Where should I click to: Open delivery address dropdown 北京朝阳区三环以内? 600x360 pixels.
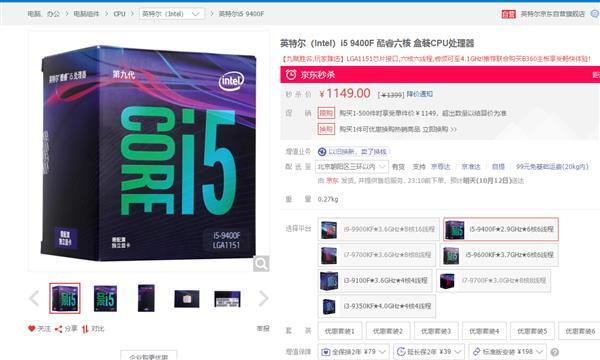(352, 166)
